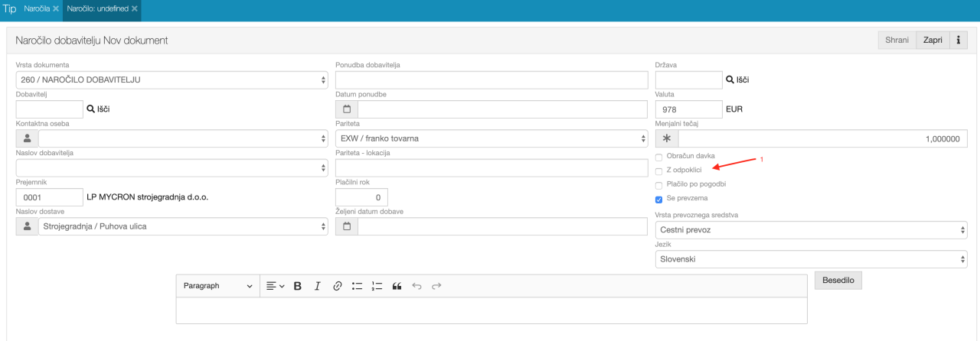
Task: Insert a link using editor toolbar
Action: point(337,286)
